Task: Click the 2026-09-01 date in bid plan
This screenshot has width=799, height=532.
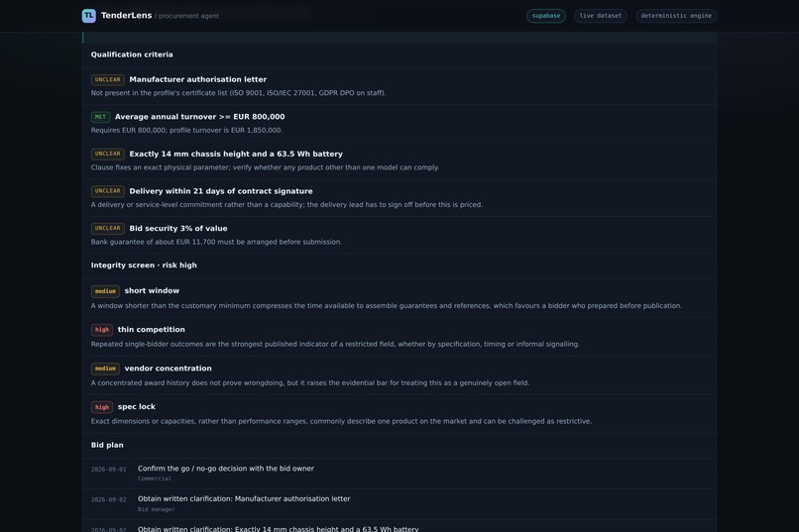Action: [108, 470]
